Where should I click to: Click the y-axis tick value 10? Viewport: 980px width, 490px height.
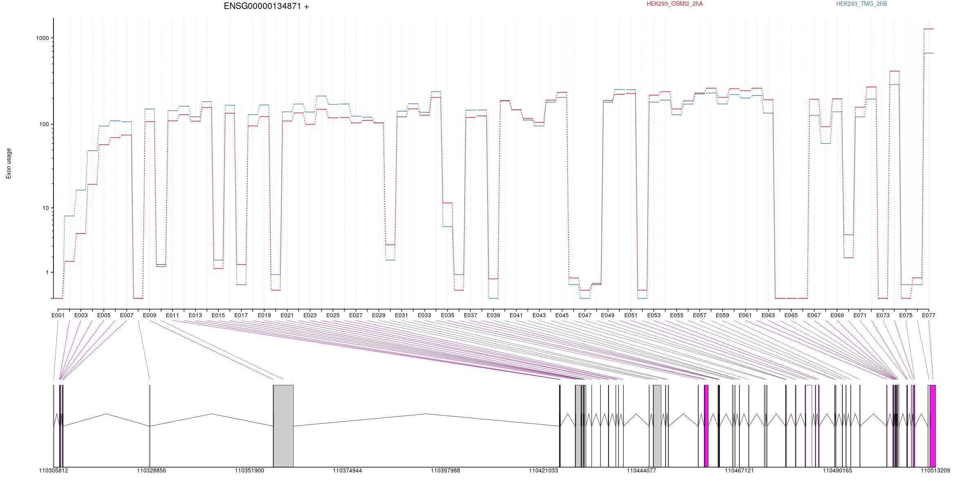[46, 208]
